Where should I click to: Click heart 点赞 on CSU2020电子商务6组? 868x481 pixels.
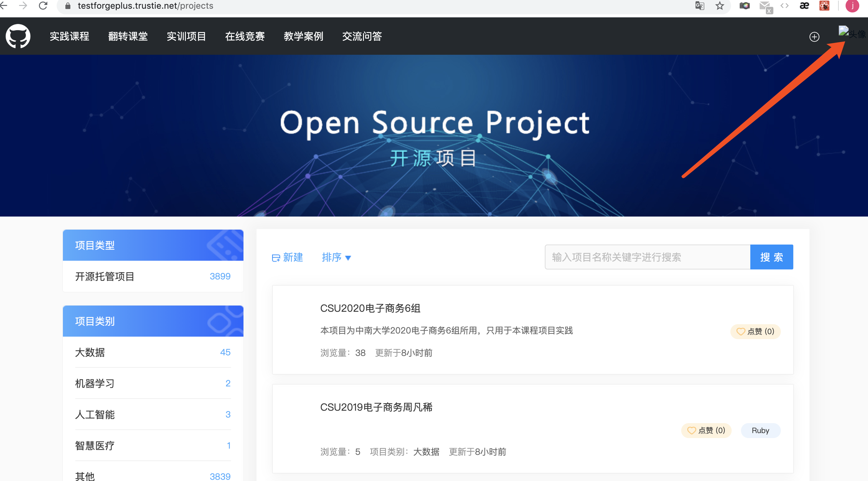[755, 331]
